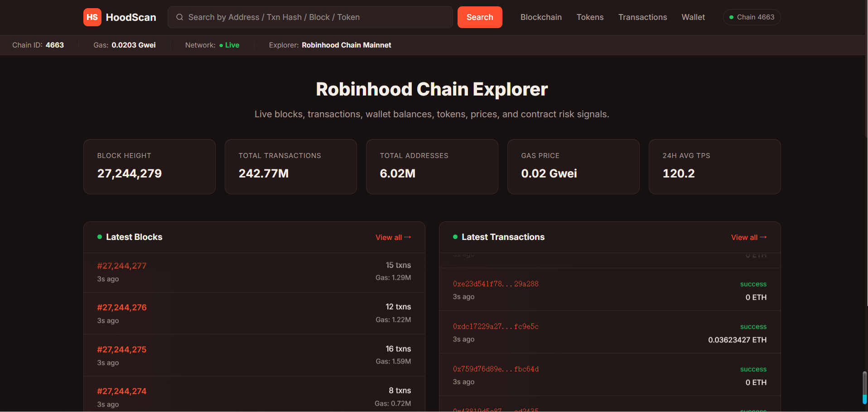
Task: Click the Gas: 1.29M text
Action: (x=393, y=278)
